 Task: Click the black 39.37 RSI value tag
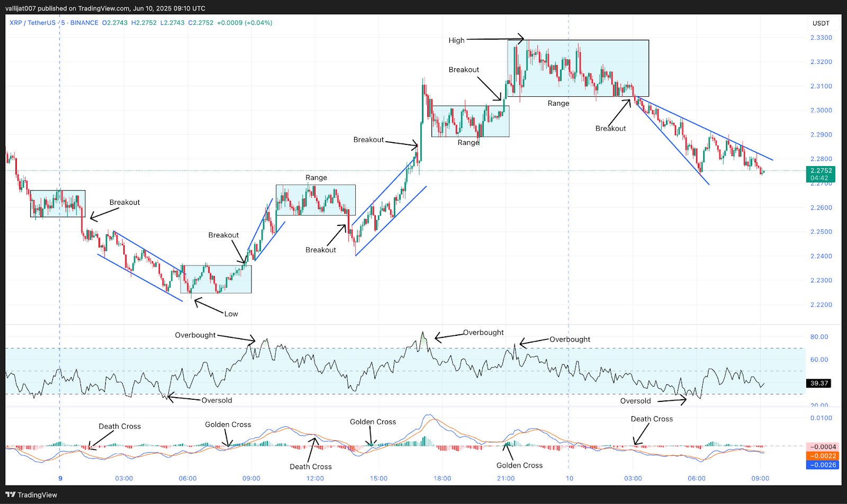[x=819, y=383]
